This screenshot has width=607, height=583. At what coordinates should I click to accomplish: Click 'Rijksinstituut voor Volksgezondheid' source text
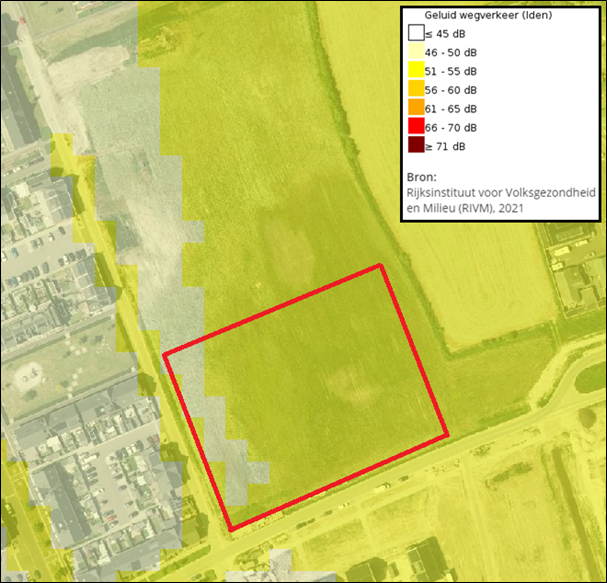click(501, 193)
